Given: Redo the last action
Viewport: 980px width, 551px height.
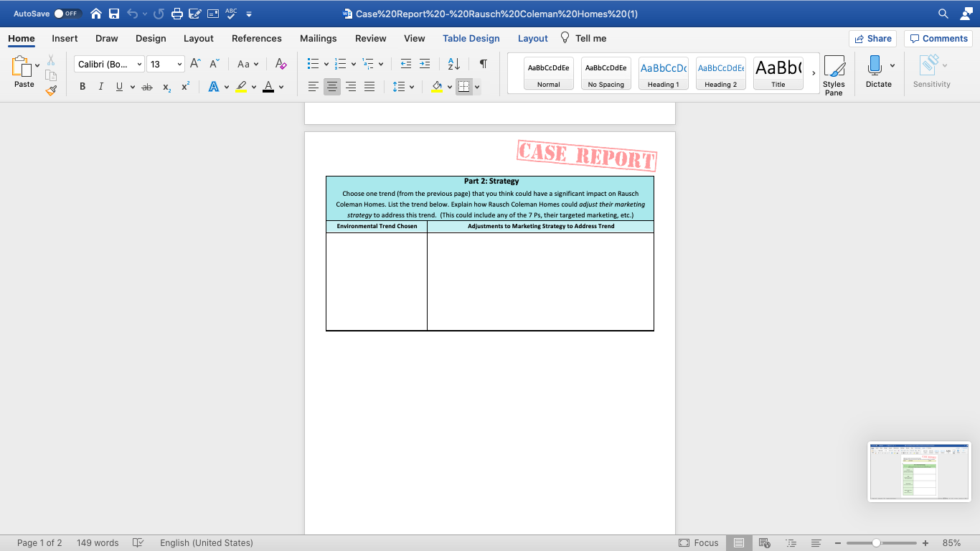Looking at the screenshot, I should pos(159,14).
